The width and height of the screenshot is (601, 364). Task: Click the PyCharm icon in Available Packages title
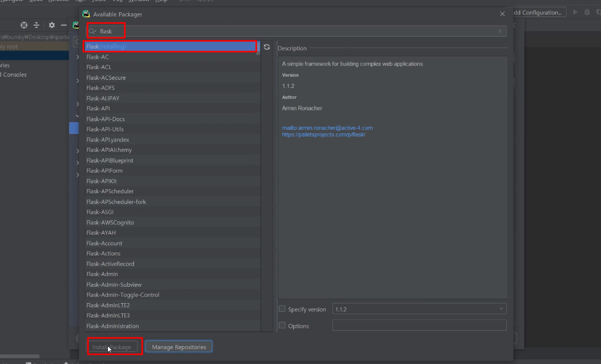coord(86,14)
